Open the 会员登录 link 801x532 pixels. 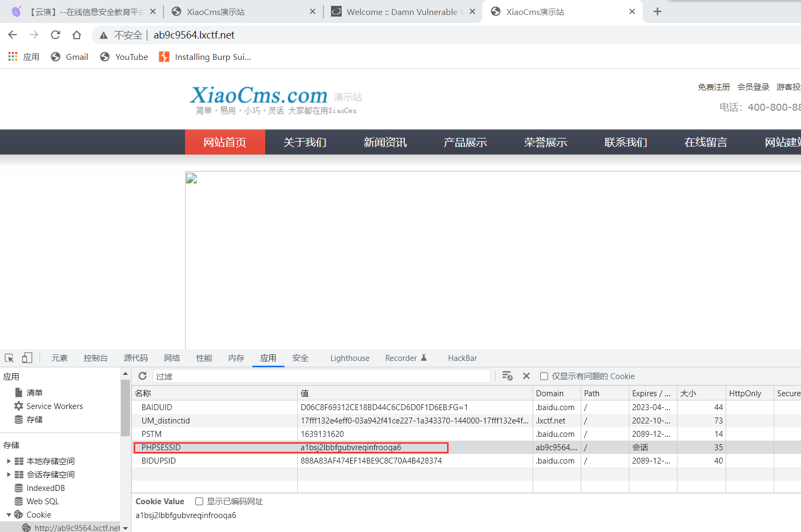pyautogui.click(x=753, y=87)
